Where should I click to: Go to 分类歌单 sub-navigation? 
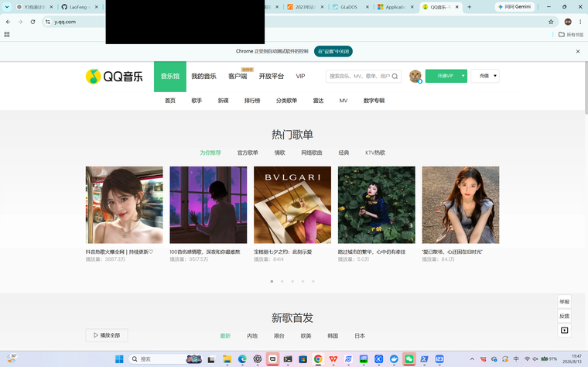pos(286,101)
